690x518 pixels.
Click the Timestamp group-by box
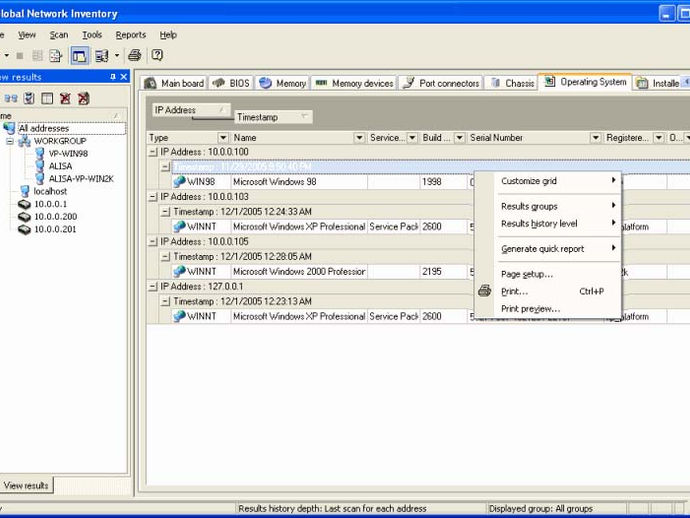click(273, 117)
